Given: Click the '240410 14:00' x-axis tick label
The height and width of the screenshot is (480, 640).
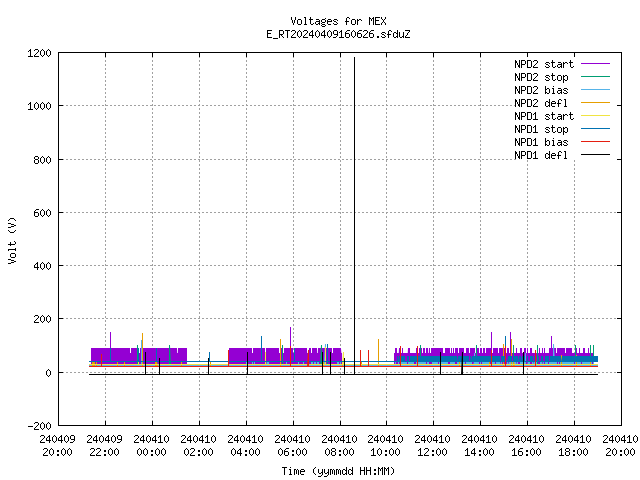Looking at the screenshot, I should click(x=479, y=446).
